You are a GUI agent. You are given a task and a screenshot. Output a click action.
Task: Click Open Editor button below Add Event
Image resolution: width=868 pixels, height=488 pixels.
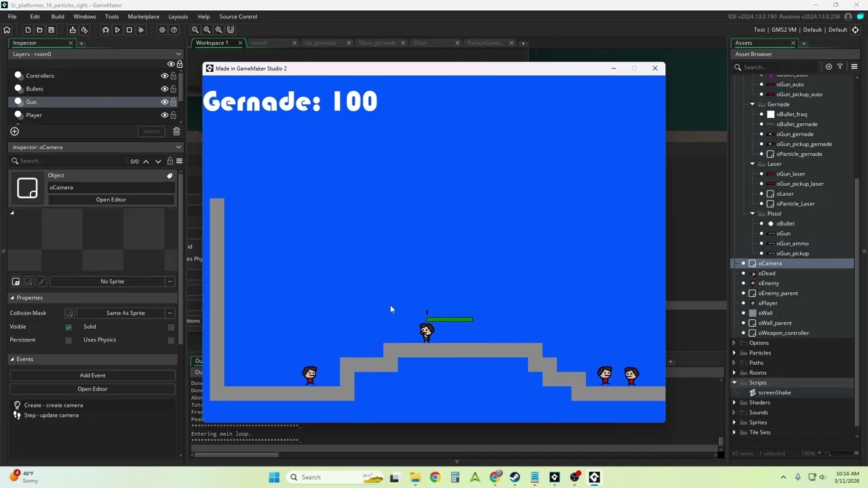92,389
